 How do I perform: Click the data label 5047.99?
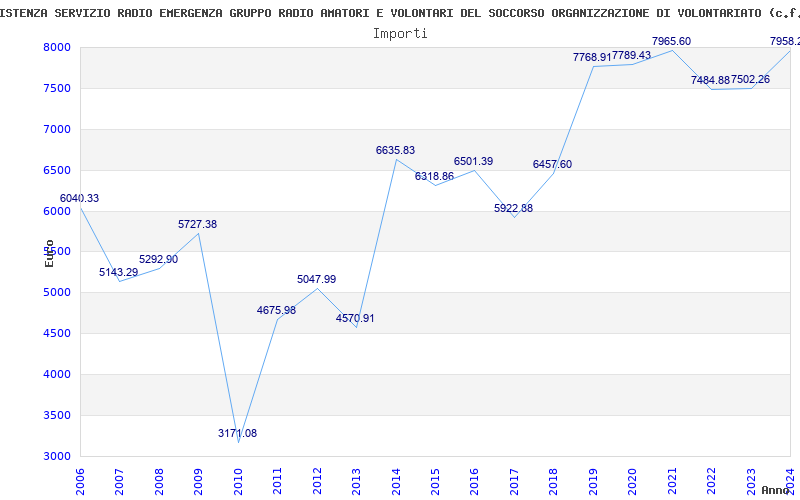(x=316, y=279)
